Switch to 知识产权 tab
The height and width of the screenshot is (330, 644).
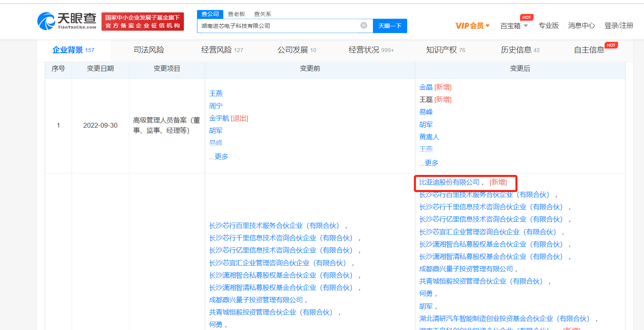(x=445, y=50)
